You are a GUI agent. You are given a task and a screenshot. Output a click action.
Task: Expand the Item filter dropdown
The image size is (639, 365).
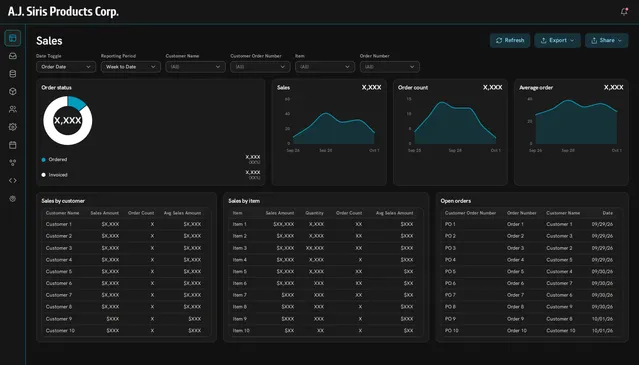(x=325, y=67)
